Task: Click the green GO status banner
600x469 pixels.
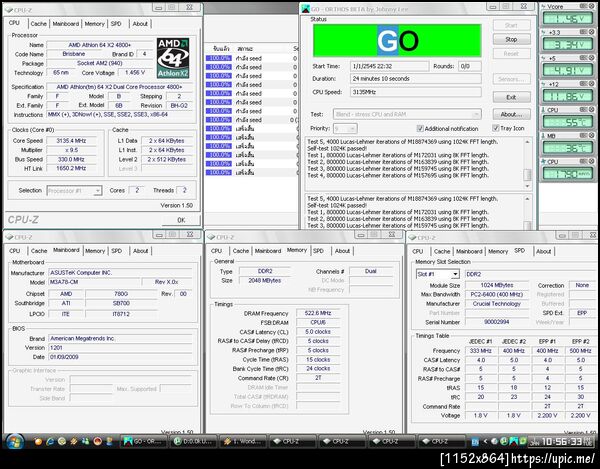Action: [x=397, y=41]
